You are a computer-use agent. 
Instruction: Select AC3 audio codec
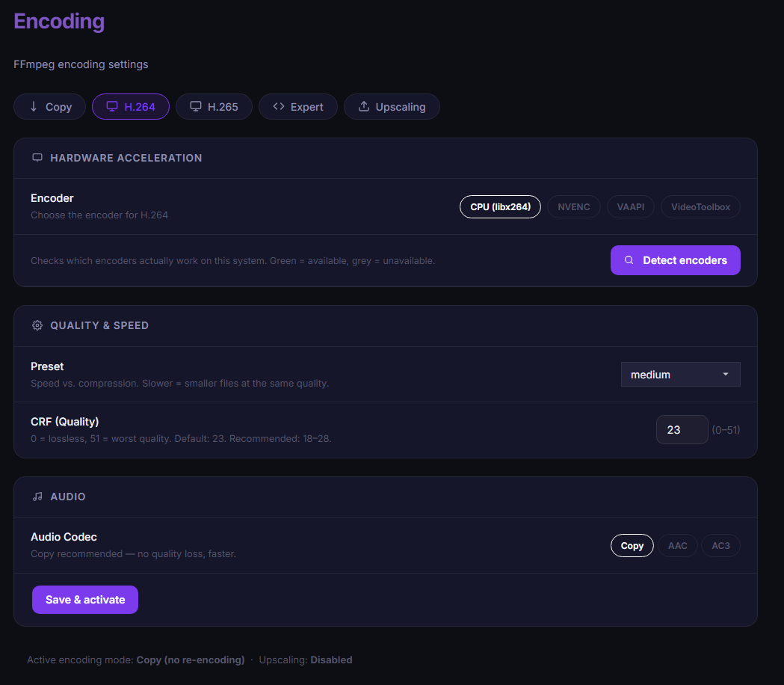coord(720,545)
